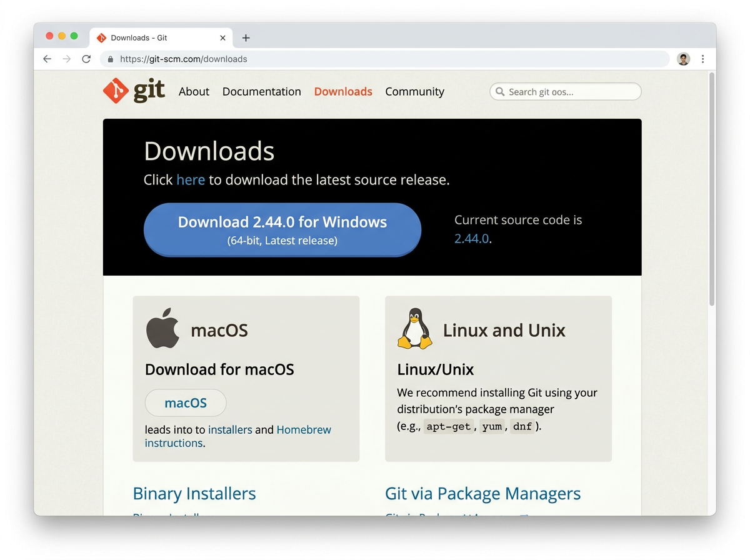Open the browser three-dot menu
Screen dimensions: 750x560
pos(703,59)
